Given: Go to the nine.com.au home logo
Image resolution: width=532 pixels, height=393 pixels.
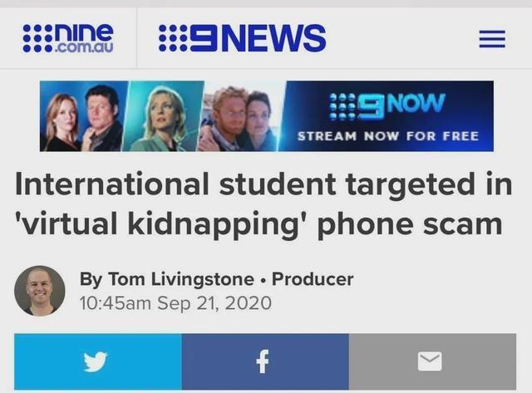Looking at the screenshot, I should pos(68,38).
